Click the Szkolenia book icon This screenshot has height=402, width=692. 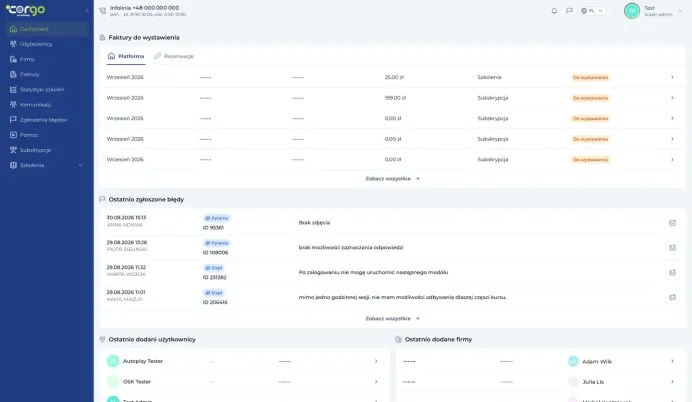[13, 165]
